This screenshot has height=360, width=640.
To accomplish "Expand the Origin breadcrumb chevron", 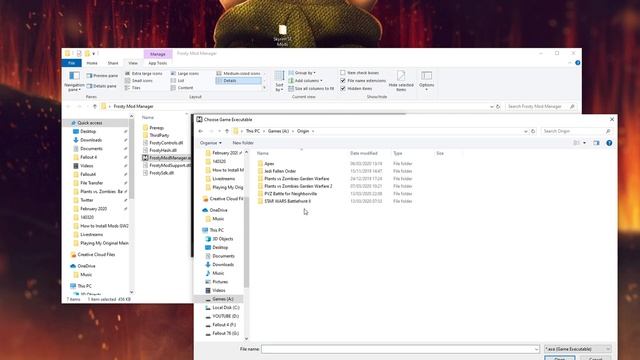I will [313, 131].
